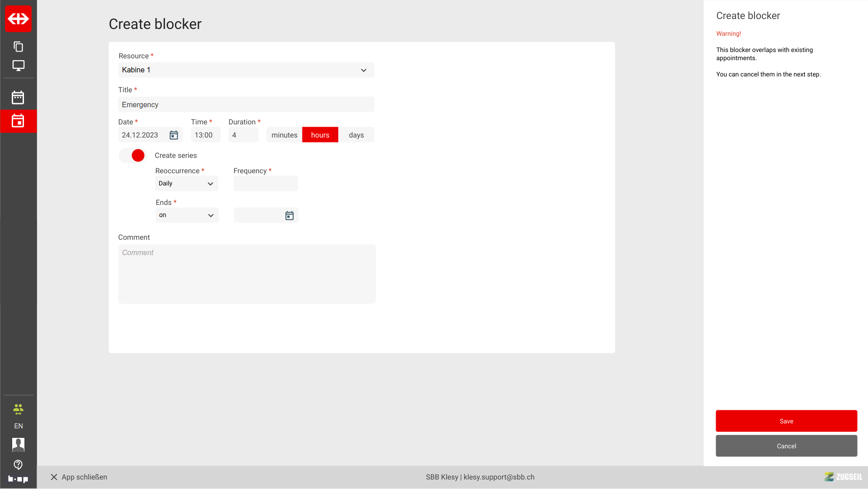The width and height of the screenshot is (868, 489).
Task: Expand the Resource dropdown showing Kabine 1
Action: tap(246, 70)
